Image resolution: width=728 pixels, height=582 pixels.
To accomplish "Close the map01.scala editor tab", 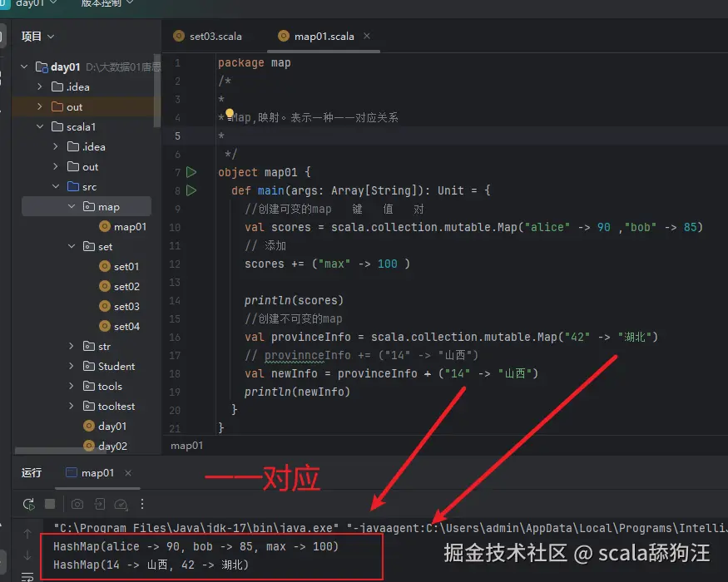I will [x=367, y=36].
